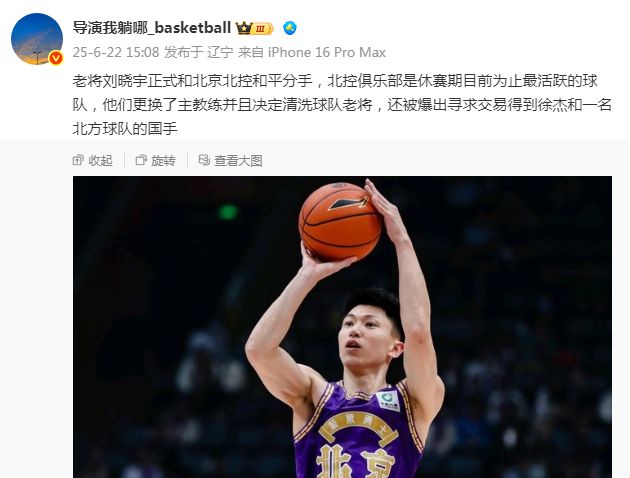Click the rotate icon beside 旋转
The image size is (630, 478).
[x=141, y=160]
